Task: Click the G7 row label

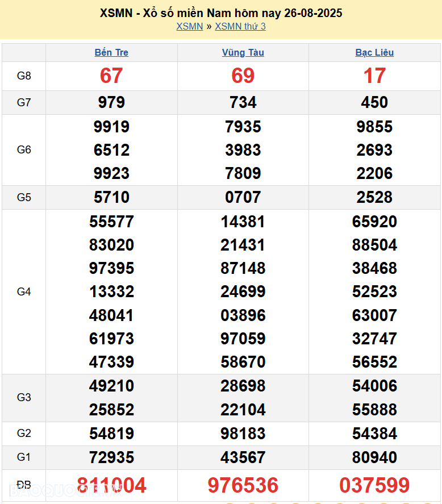Action: (x=24, y=102)
